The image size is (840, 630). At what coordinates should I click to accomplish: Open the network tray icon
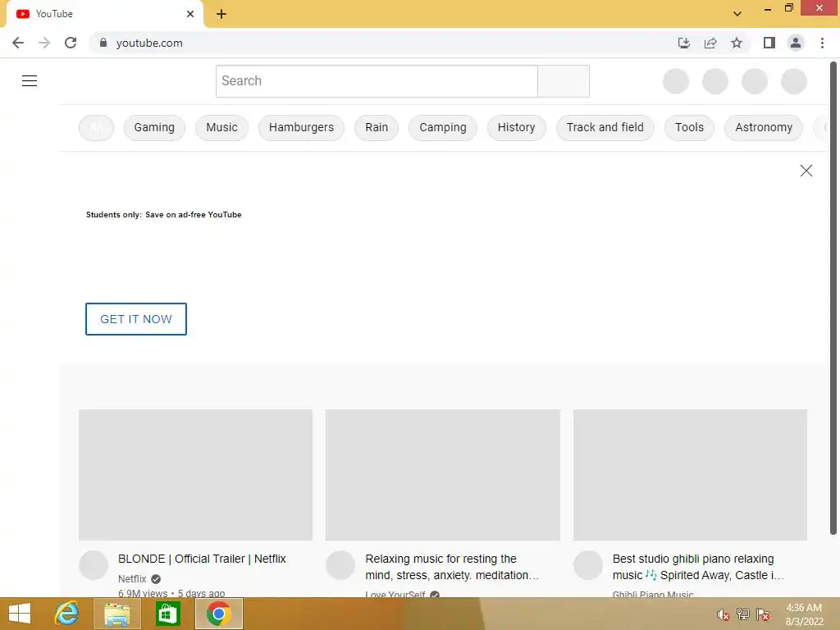point(743,614)
